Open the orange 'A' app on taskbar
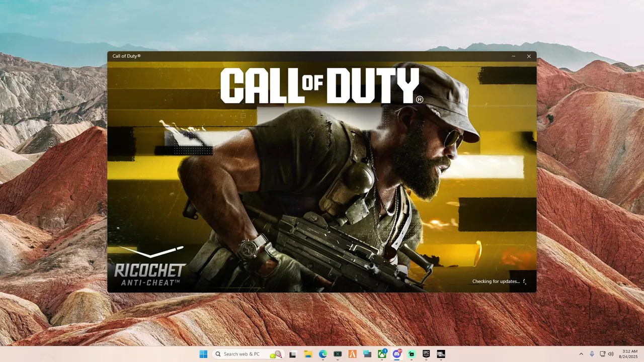Image resolution: width=644 pixels, height=362 pixels. coord(353,354)
